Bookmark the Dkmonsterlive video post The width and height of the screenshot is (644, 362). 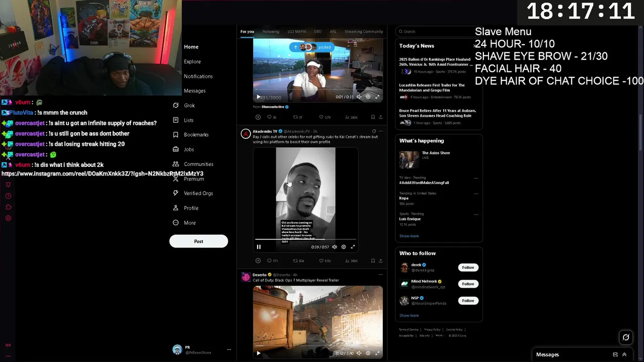373,117
